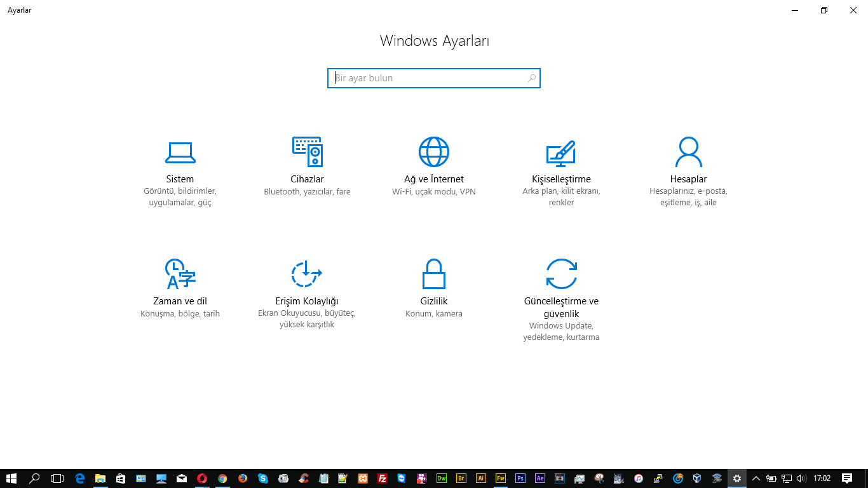This screenshot has height=488, width=868.
Task: Open Task View on the taskbar
Action: click(x=57, y=478)
